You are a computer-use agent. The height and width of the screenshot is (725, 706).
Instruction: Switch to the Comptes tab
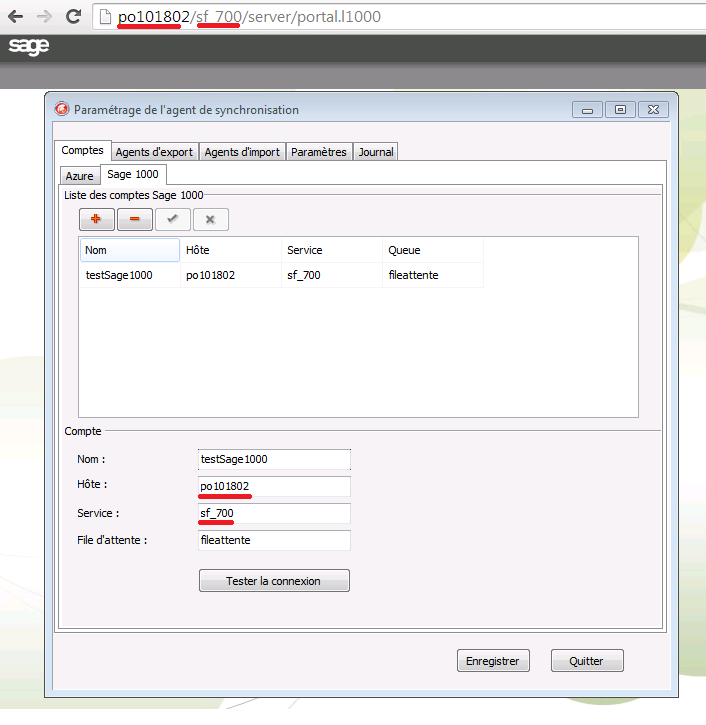pyautogui.click(x=83, y=150)
